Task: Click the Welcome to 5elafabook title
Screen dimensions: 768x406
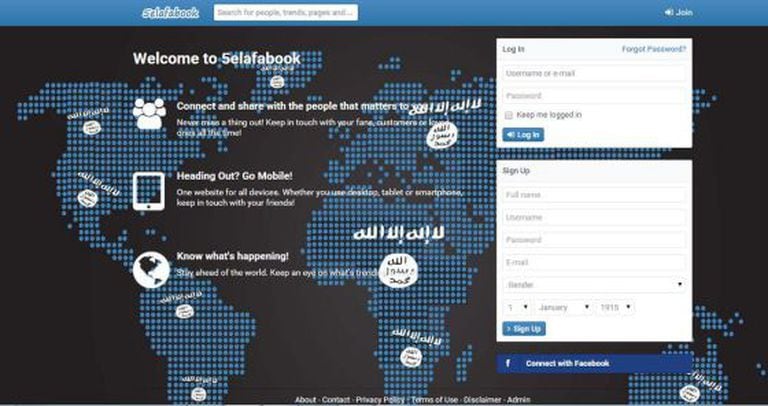Action: (x=216, y=58)
